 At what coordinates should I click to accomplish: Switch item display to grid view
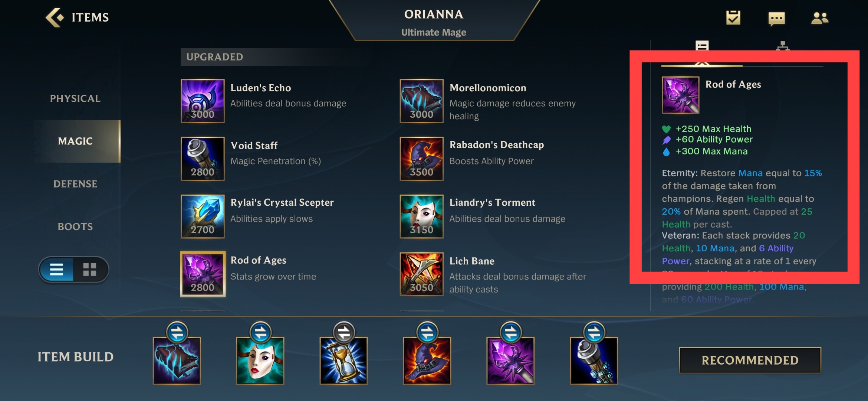[x=90, y=269]
